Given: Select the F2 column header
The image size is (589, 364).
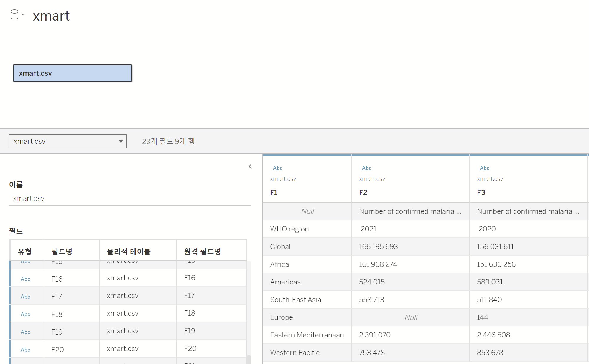Looking at the screenshot, I should coord(363,192).
